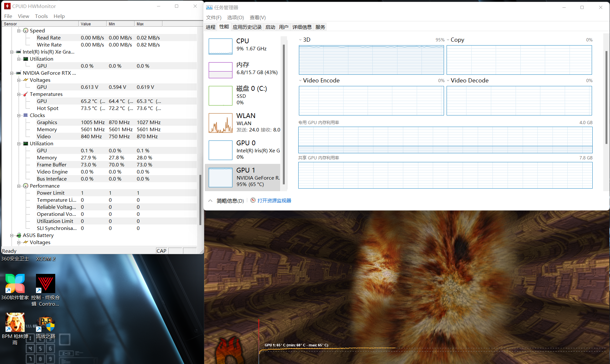The image size is (610, 364).
Task: Click the Max column header
Action: click(148, 24)
